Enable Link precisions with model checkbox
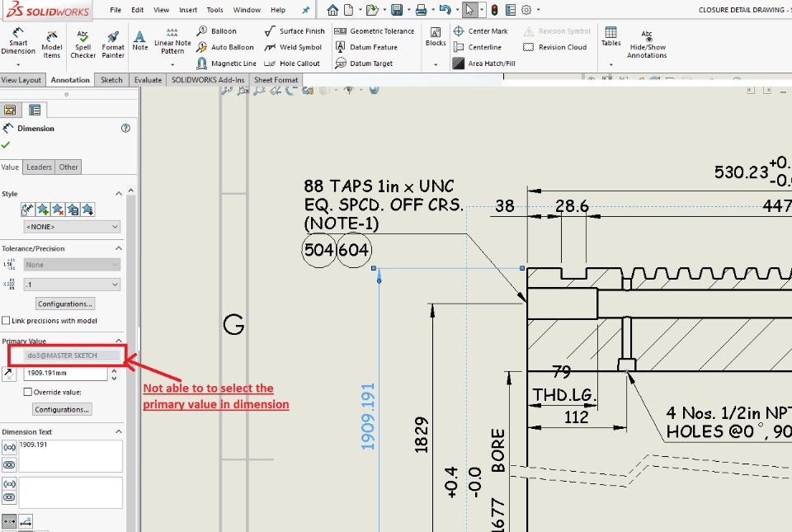Screen dimensions: 792x532 click(x=7, y=321)
